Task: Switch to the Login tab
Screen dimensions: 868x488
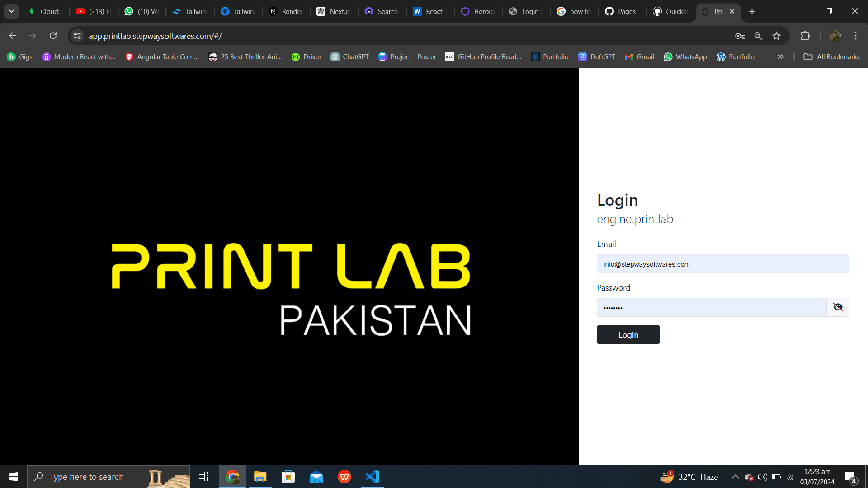Action: point(527,11)
